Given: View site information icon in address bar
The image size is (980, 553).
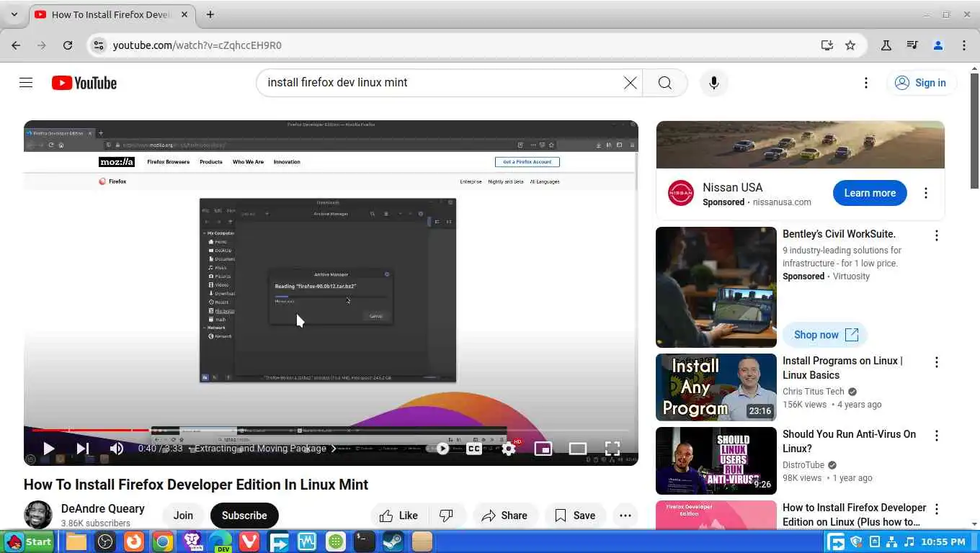Looking at the screenshot, I should click(x=99, y=45).
